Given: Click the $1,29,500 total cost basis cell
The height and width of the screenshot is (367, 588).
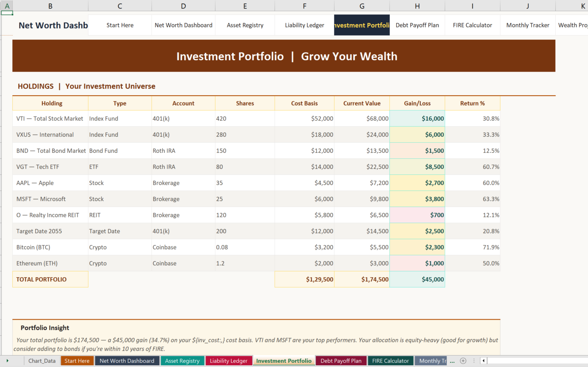Looking at the screenshot, I should (x=304, y=279).
